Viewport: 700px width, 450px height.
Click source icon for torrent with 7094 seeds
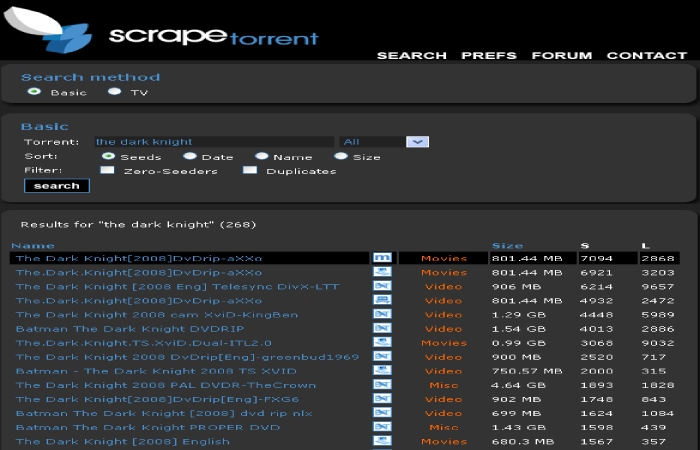point(382,258)
